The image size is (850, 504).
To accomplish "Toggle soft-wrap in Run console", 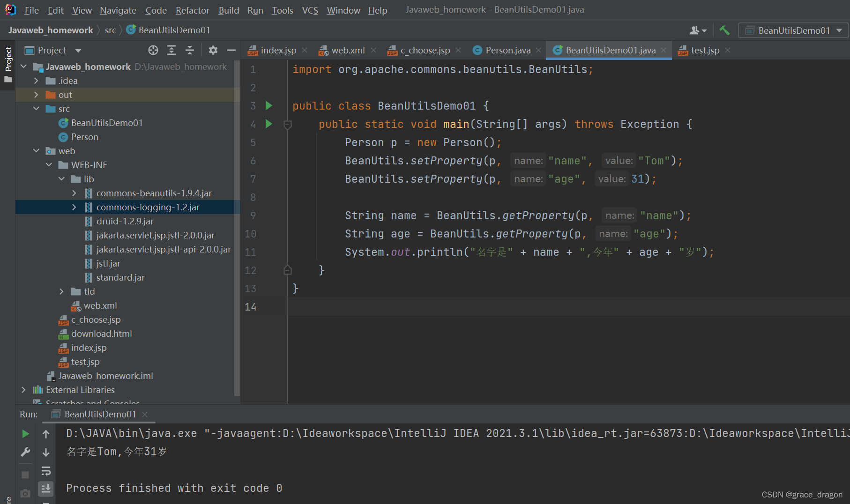I will pos(46,471).
